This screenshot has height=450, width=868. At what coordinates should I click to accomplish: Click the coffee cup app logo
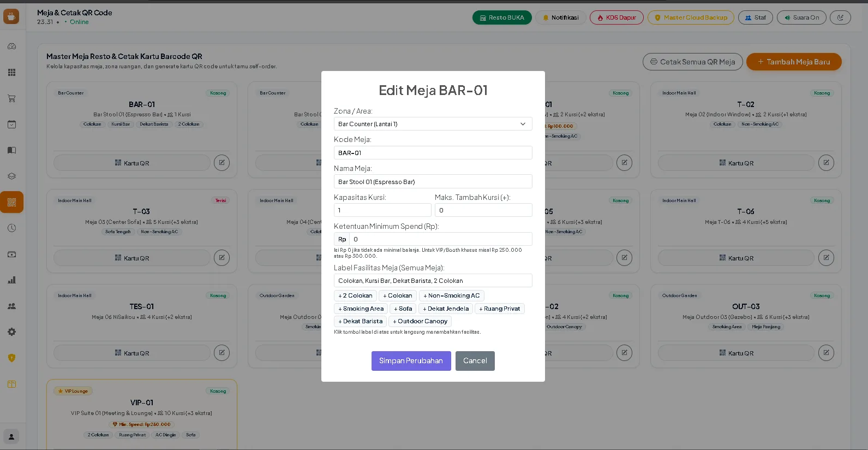[x=11, y=16]
